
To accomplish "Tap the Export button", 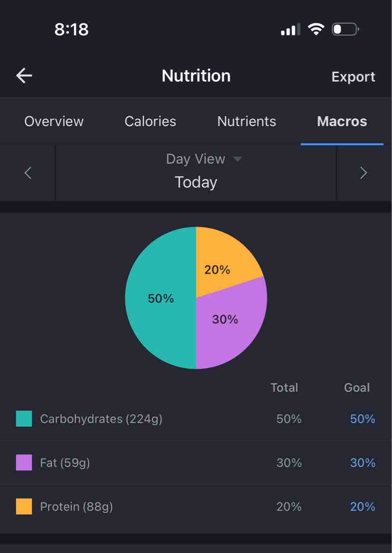I will click(353, 77).
